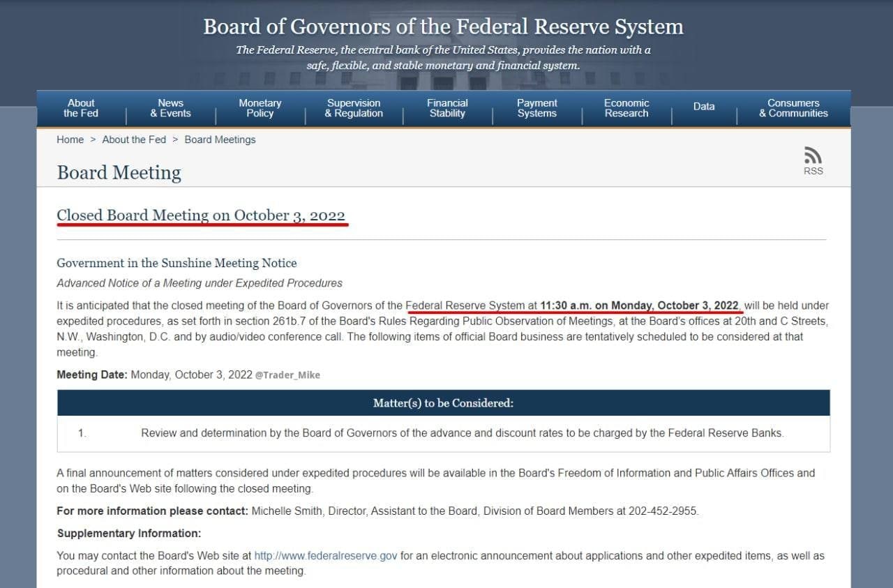Click the Supplementary Information label

click(x=128, y=534)
